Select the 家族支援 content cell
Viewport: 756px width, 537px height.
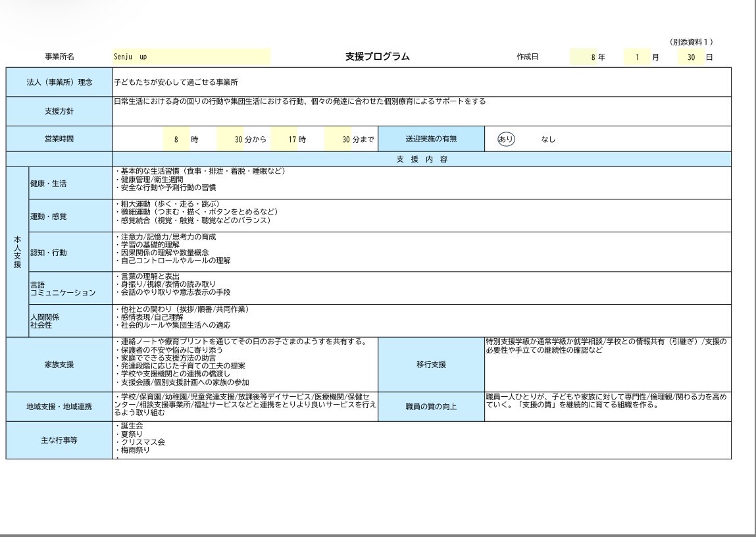pos(245,364)
